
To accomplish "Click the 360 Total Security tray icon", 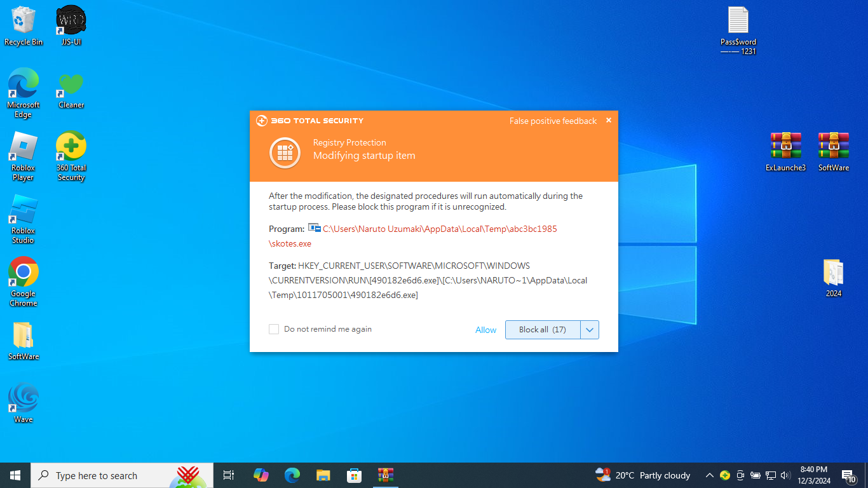I will pos(724,475).
